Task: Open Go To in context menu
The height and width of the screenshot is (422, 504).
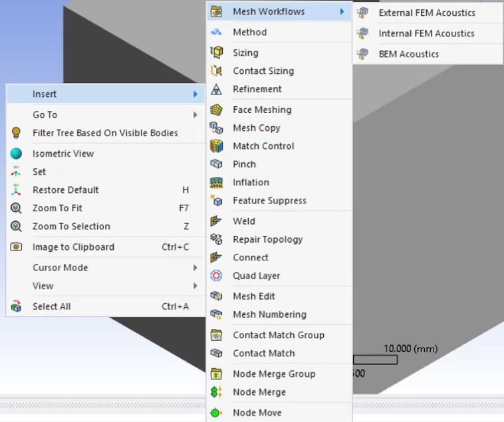Action: coord(106,115)
